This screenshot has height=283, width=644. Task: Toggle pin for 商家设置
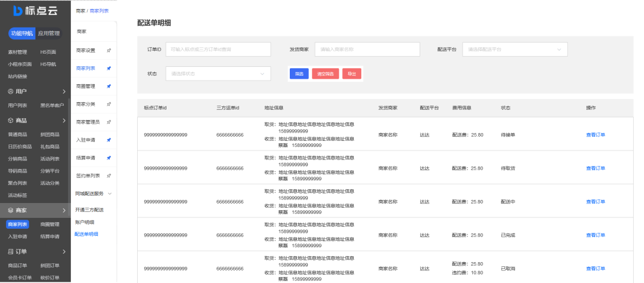pyautogui.click(x=109, y=51)
